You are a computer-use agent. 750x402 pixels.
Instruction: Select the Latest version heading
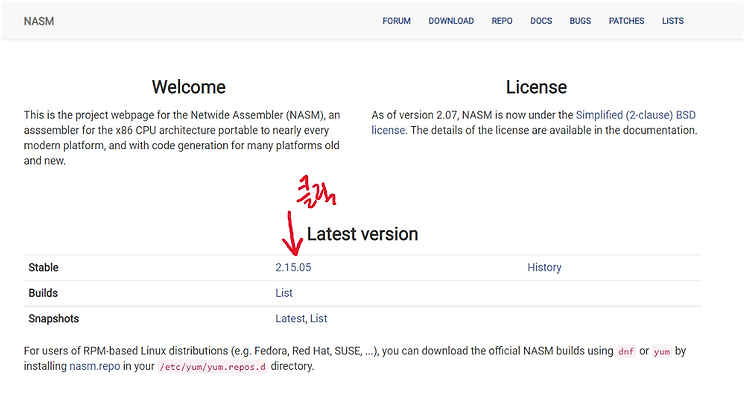pyautogui.click(x=362, y=234)
